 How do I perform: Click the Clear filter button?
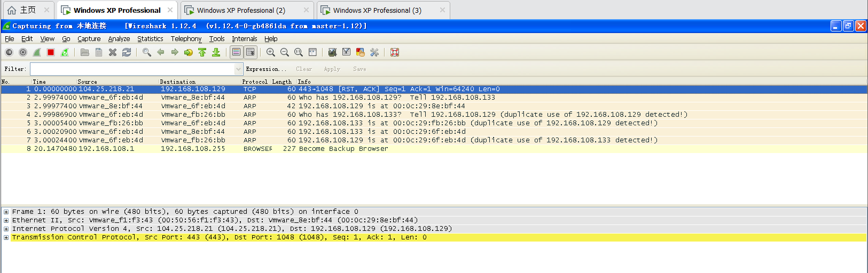(304, 69)
